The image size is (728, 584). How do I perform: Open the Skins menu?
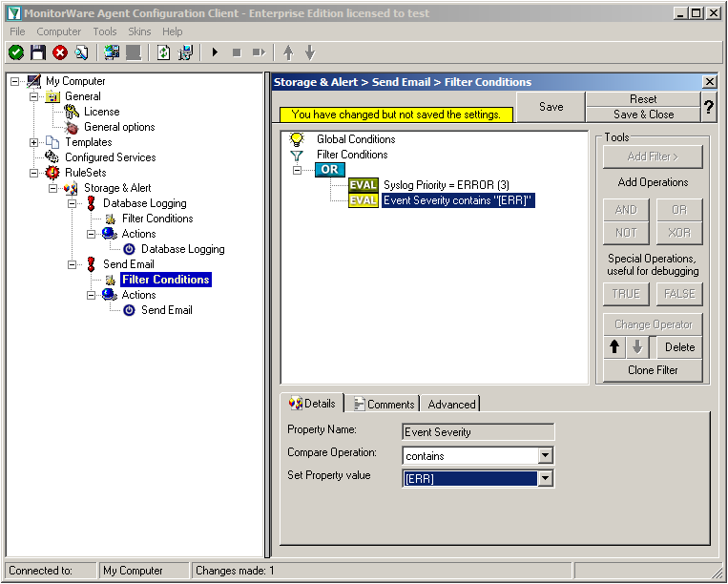pos(139,31)
